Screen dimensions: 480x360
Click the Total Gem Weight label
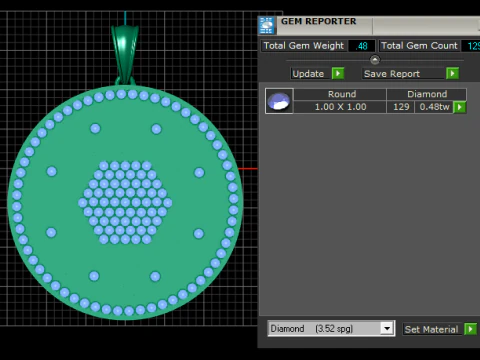pos(304,46)
